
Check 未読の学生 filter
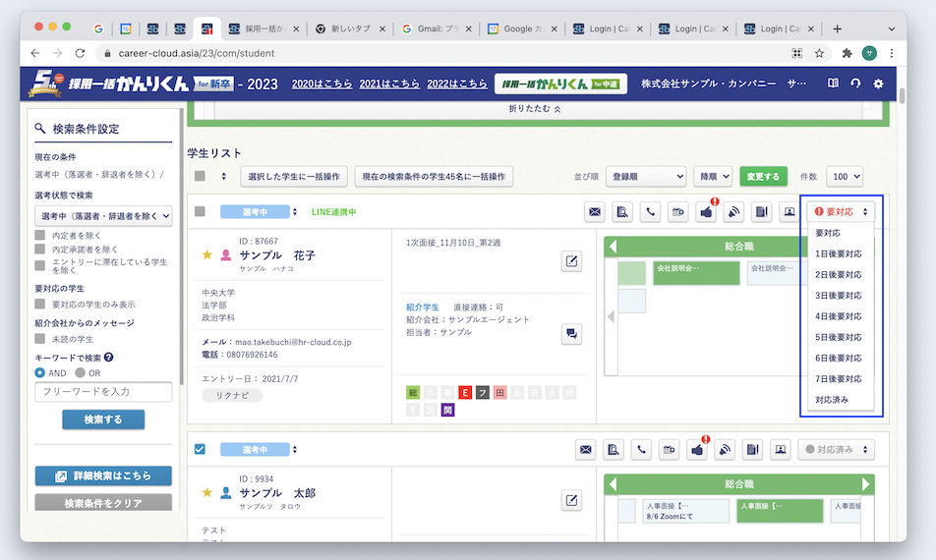40,339
